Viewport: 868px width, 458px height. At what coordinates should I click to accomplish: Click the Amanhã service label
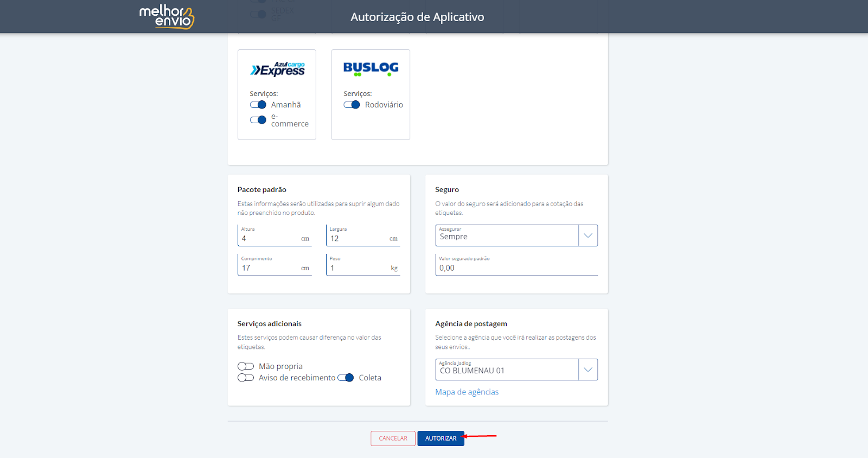pyautogui.click(x=286, y=105)
